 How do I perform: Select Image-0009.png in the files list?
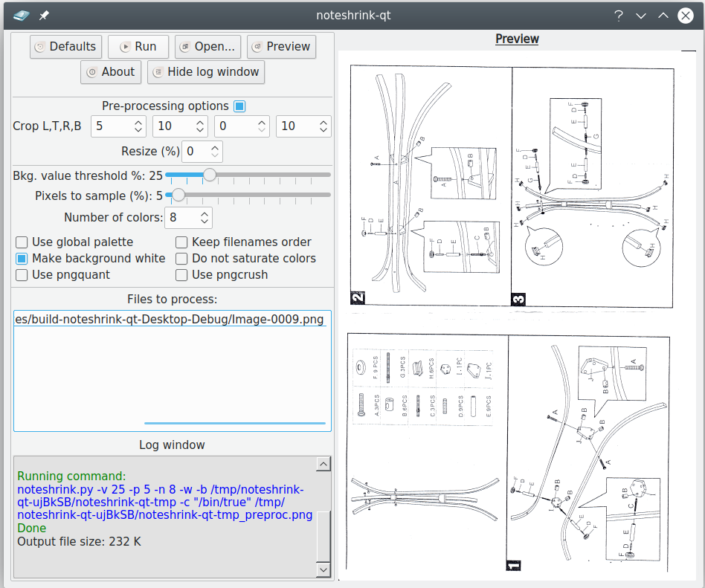(x=170, y=320)
